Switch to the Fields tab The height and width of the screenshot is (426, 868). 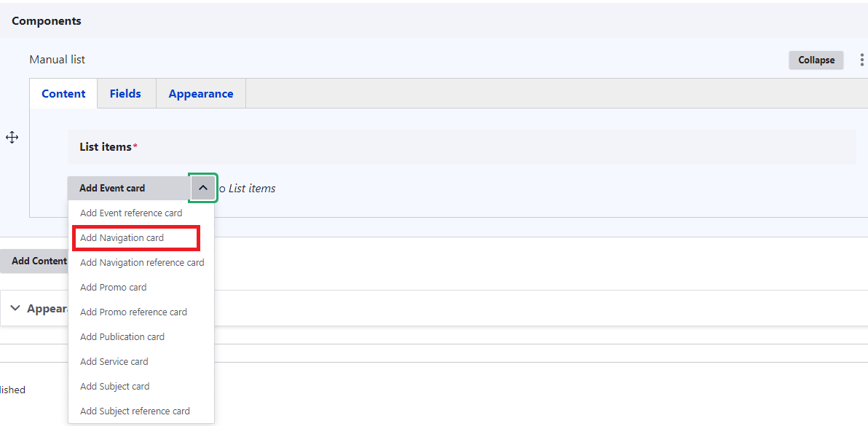coord(125,94)
